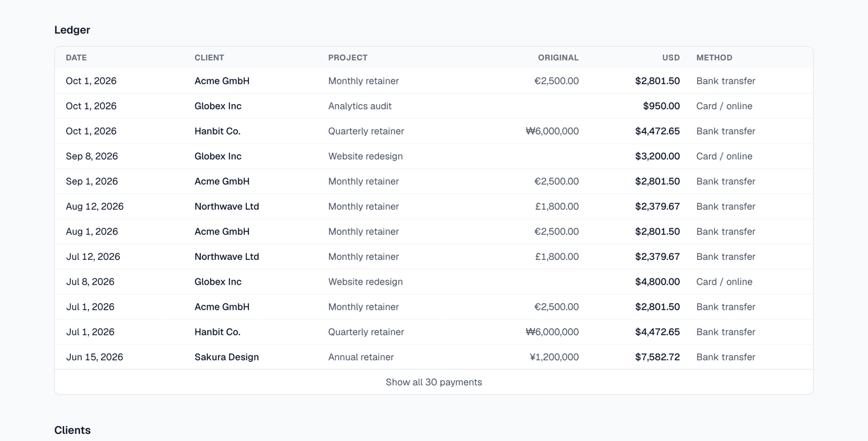Click Northwave Ltd in the Aug 12 row
This screenshot has width=868, height=441.
pyautogui.click(x=227, y=206)
